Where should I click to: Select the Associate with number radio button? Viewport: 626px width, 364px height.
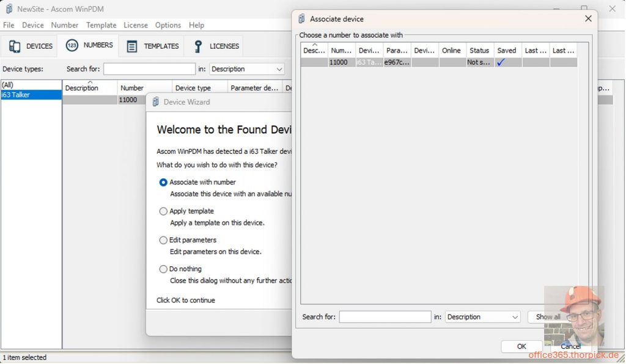[163, 182]
